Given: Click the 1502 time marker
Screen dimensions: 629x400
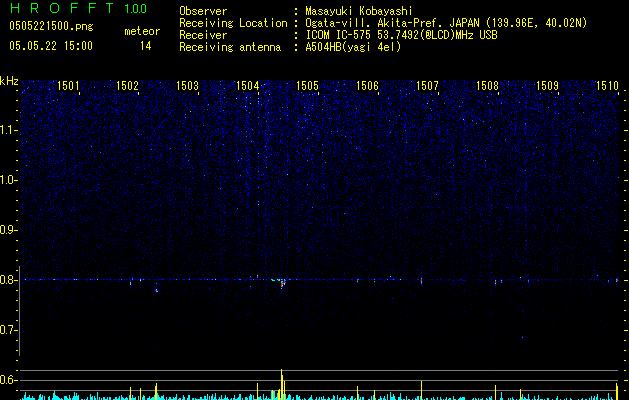Looking at the screenshot, I should click(128, 86).
